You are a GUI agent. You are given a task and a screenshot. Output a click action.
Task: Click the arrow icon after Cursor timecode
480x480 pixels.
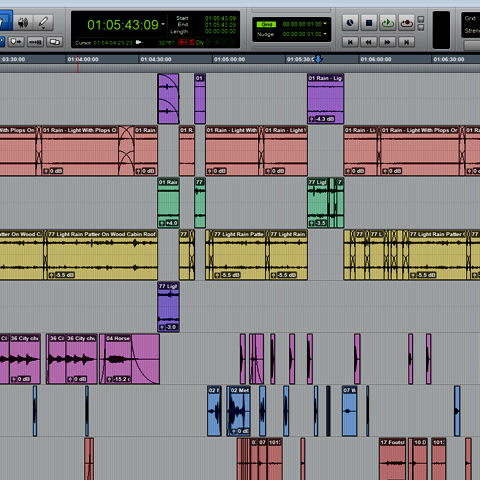point(139,42)
